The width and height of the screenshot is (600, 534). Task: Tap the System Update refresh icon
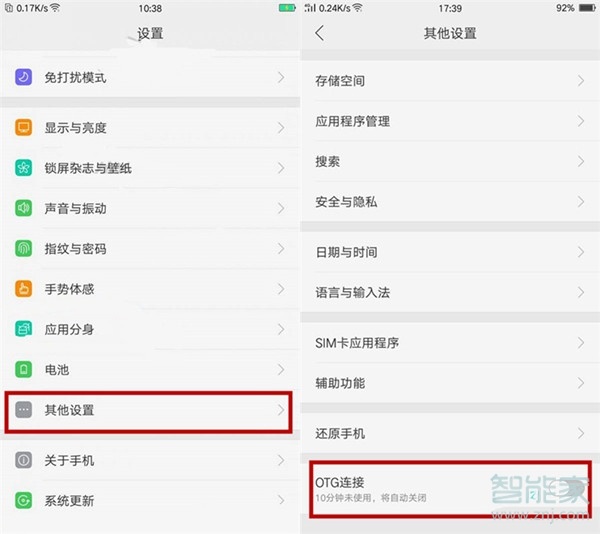[23, 500]
